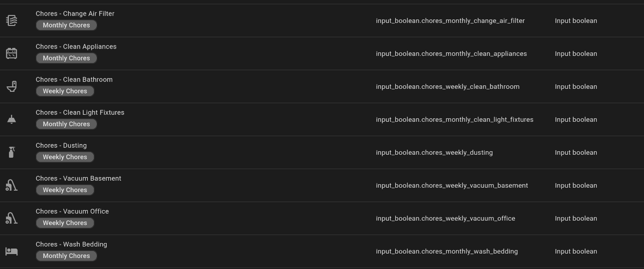Open the Chores - Vacuum Office entity name
644x269 pixels.
[72, 211]
